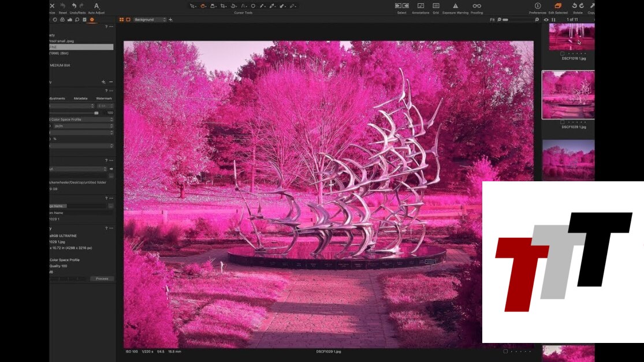Toggle checkbox under DSCF1029 thumbnail
This screenshot has height=362, width=644.
coord(563,122)
